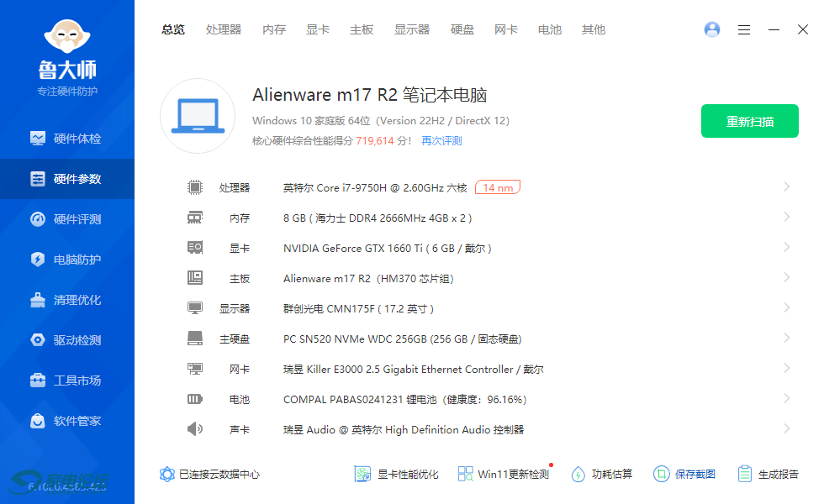Minimize the 鲁大师 window
This screenshot has height=504, width=824.
pos(774,30)
